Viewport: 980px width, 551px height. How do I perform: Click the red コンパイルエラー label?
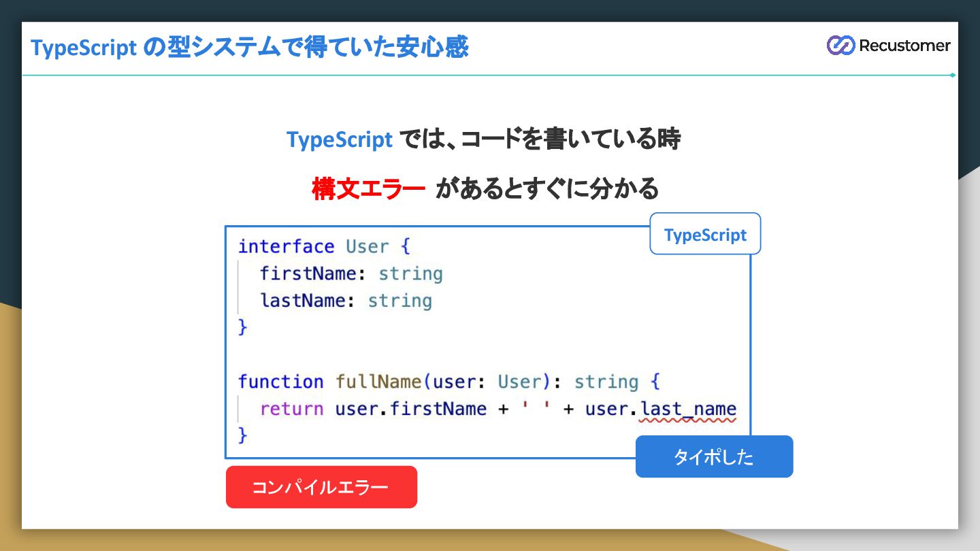tap(321, 487)
